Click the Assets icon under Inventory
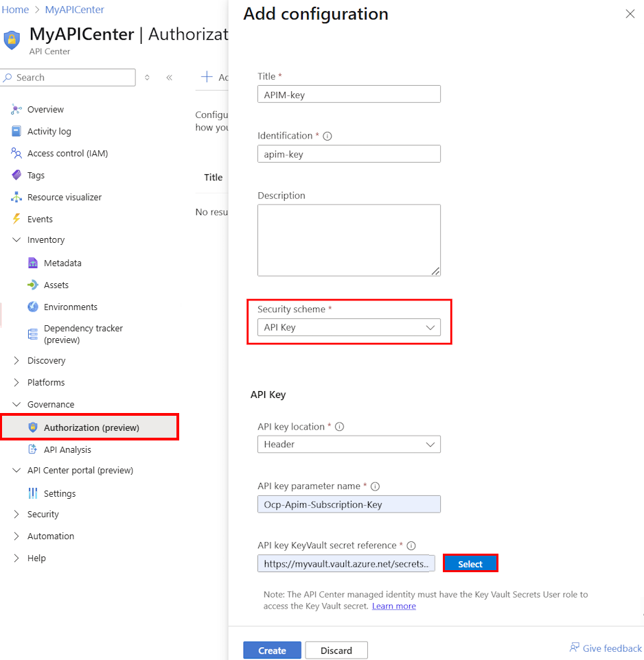Screen dimensions: 644x660 (x=33, y=285)
